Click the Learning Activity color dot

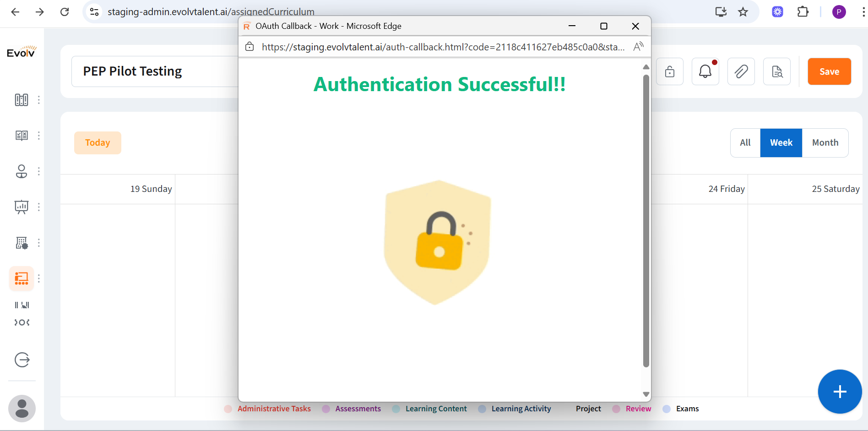tap(482, 409)
